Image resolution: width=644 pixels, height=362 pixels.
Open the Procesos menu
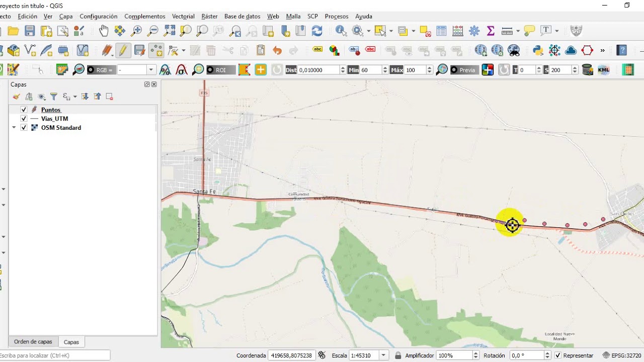[337, 16]
